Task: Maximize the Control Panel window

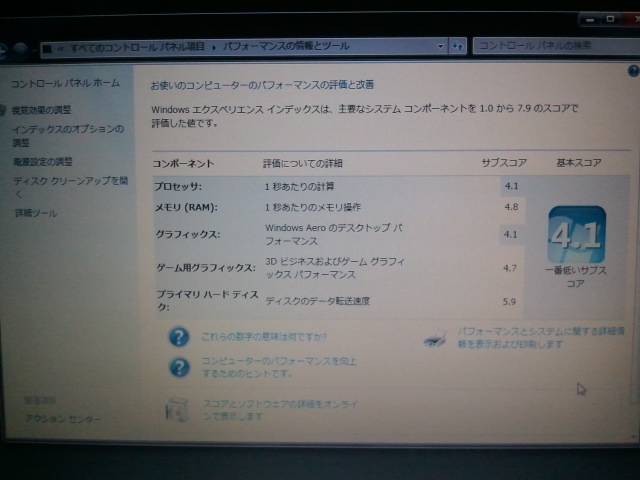Action: click(610, 19)
